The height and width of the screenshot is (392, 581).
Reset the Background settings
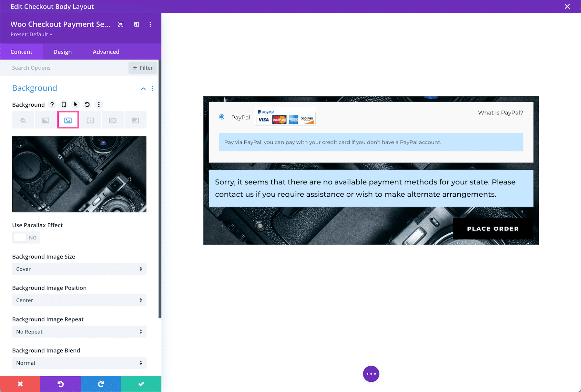pos(87,104)
